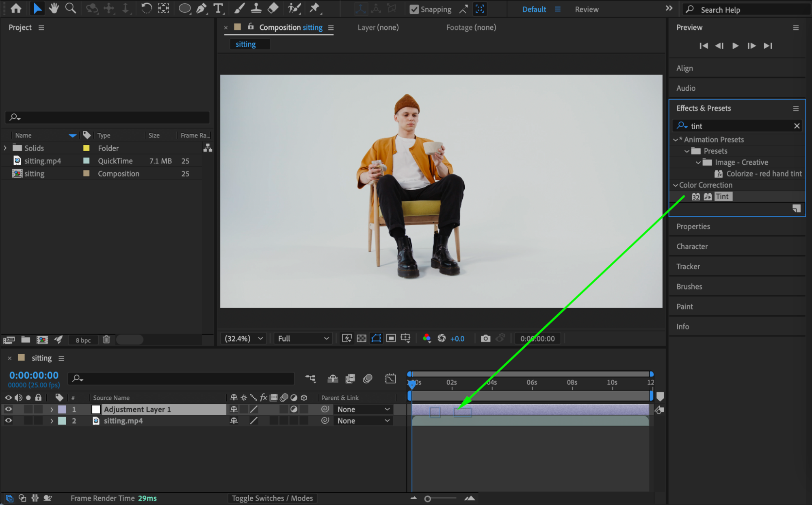Expand the Solids folder
This screenshot has width=812, height=505.
[x=5, y=148]
